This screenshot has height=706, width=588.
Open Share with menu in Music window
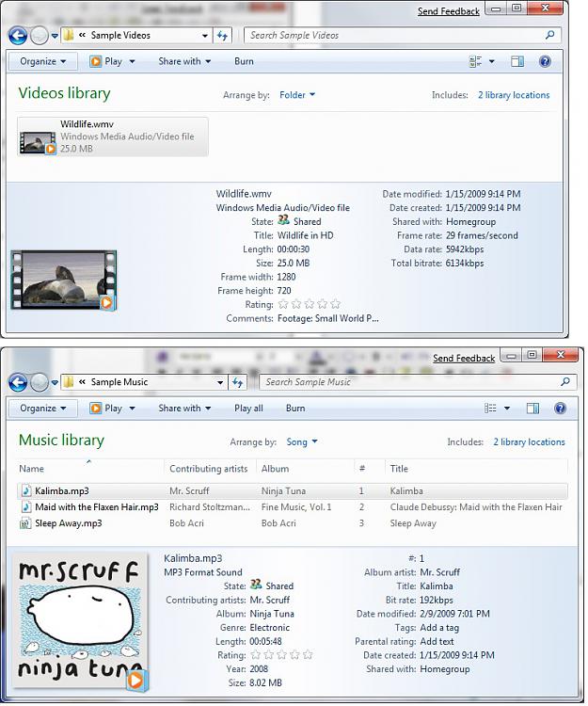click(184, 408)
